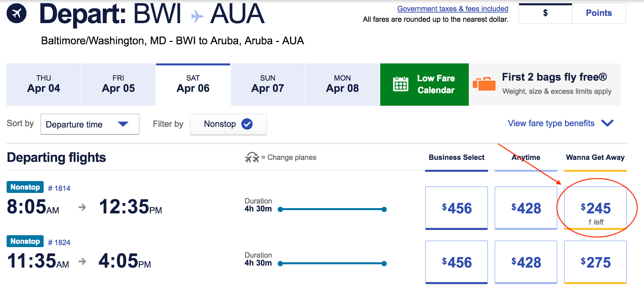Viewport: 644px width, 294px height.
Task: Click the calendar icon on Low Fare Calendar
Action: click(401, 84)
